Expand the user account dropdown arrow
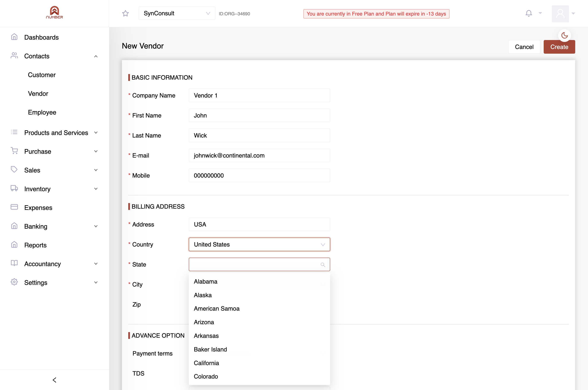Viewport: 588px width, 390px height. coord(573,14)
